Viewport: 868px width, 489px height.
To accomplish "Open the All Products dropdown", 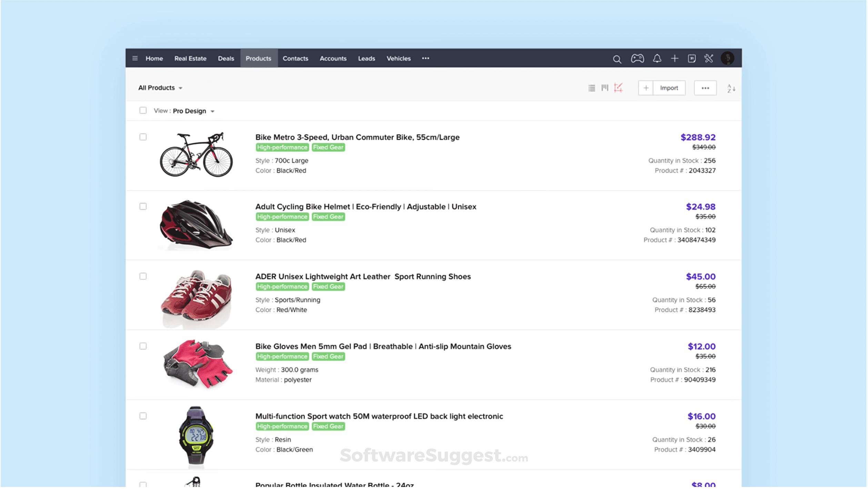I will (160, 88).
